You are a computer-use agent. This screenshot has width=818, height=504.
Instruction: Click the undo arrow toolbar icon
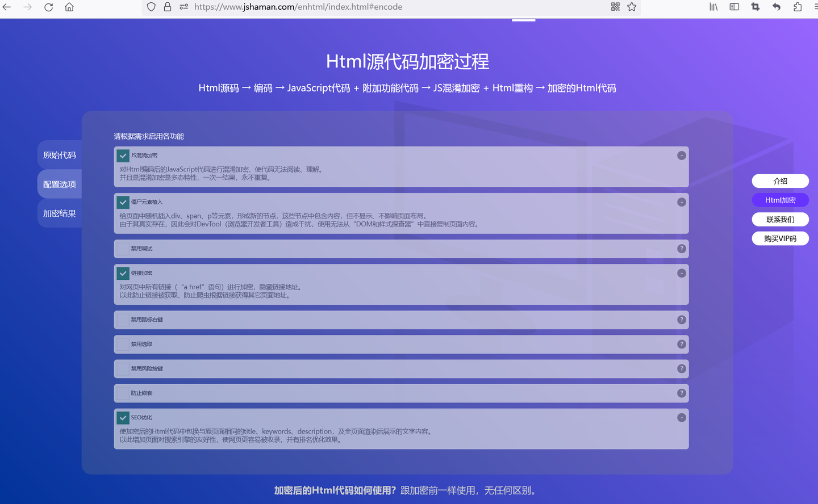[777, 7]
